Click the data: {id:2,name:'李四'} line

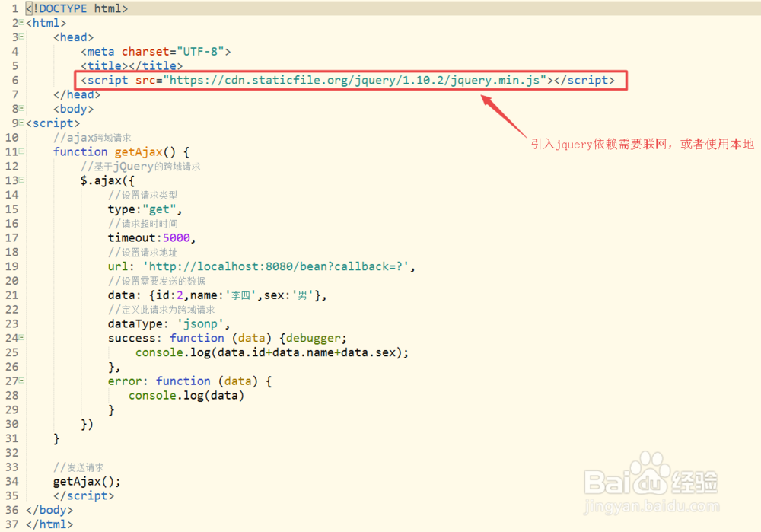tap(218, 295)
